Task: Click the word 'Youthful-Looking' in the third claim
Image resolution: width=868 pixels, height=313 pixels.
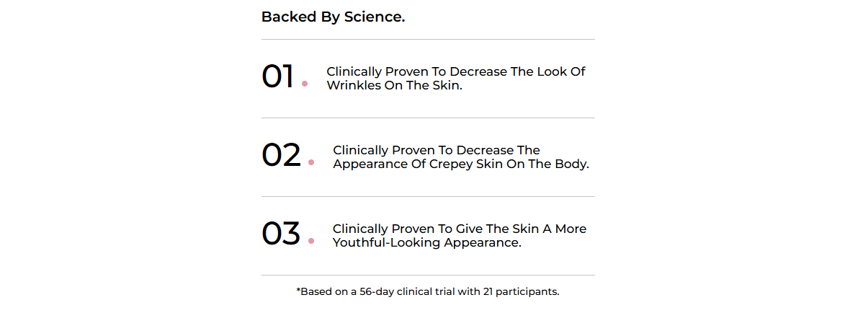Action: click(x=386, y=242)
